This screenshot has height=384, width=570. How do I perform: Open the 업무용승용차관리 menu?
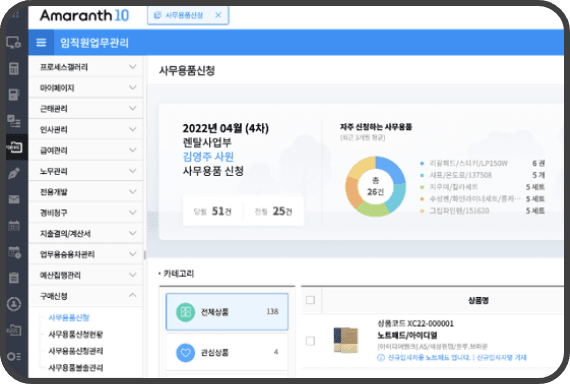pyautogui.click(x=86, y=254)
